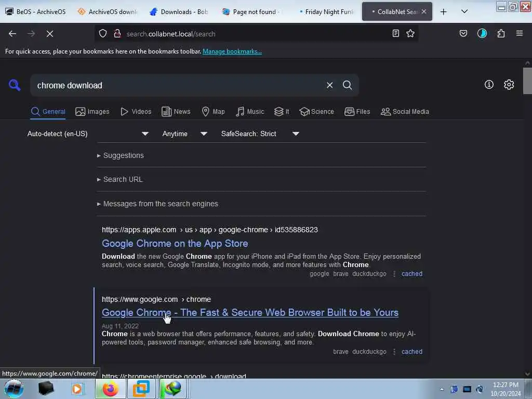Open the Extensions puzzle icon
532x399 pixels.
coord(501,34)
